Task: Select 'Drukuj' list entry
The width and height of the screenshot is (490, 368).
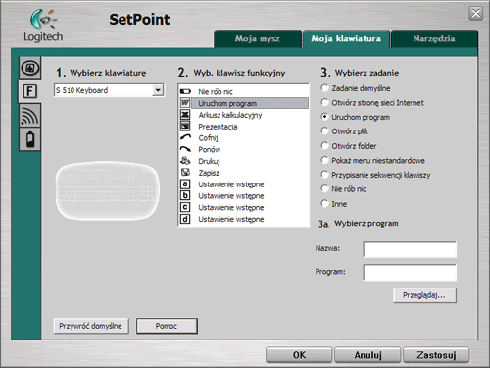Action: coord(243,161)
